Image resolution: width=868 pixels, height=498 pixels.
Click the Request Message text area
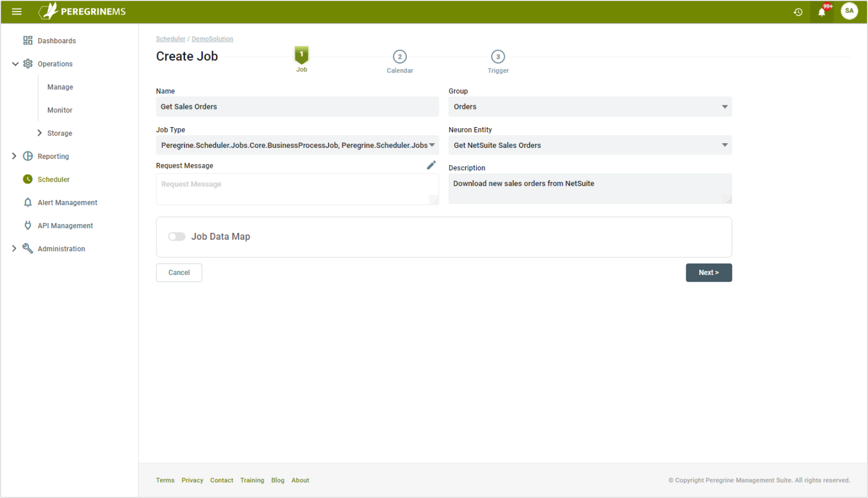pyautogui.click(x=297, y=189)
